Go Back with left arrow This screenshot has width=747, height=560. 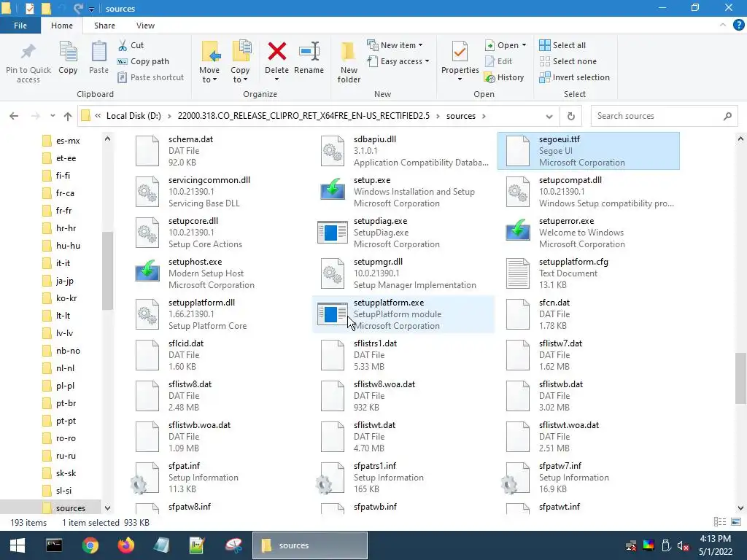click(15, 116)
